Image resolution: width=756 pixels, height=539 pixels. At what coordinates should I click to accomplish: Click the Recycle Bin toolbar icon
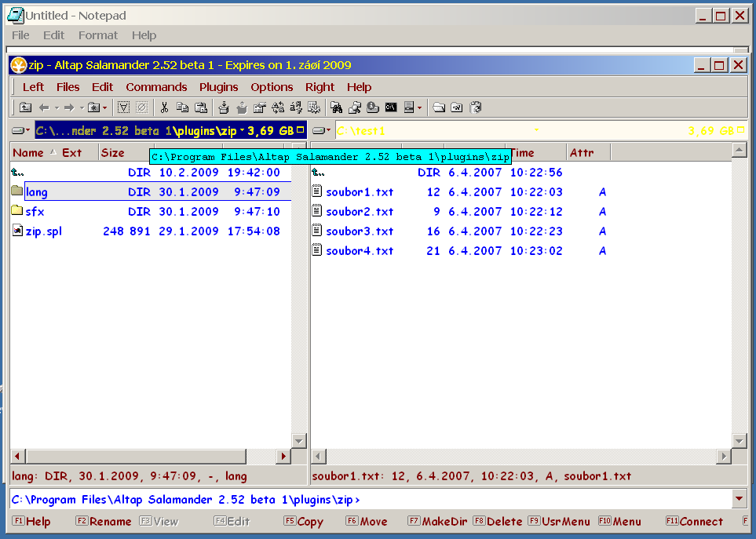(476, 107)
